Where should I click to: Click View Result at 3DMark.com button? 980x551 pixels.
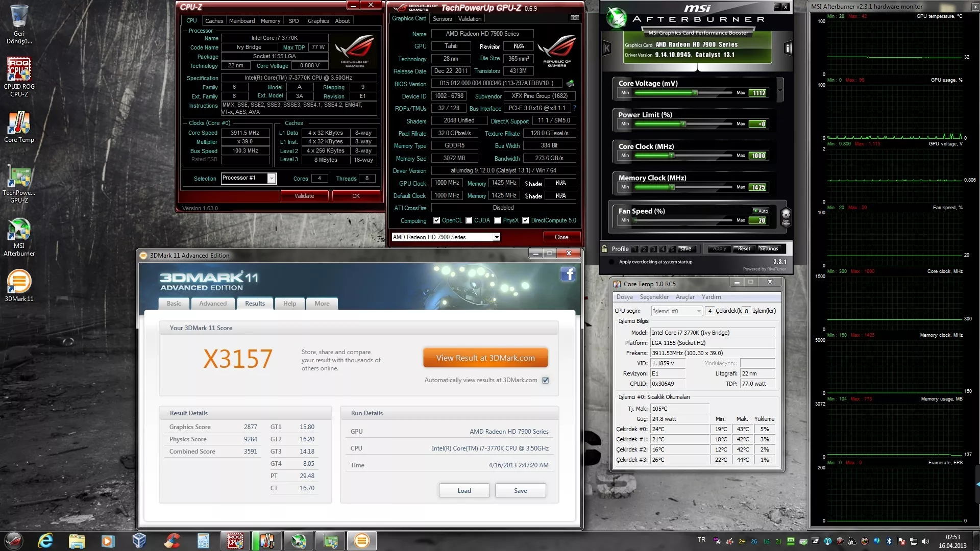coord(485,358)
